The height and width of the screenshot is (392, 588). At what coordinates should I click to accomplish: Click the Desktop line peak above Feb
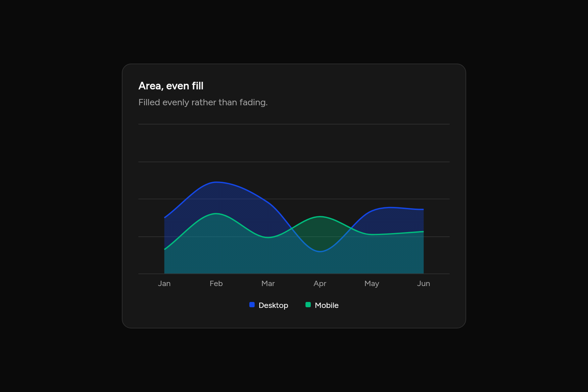216,182
